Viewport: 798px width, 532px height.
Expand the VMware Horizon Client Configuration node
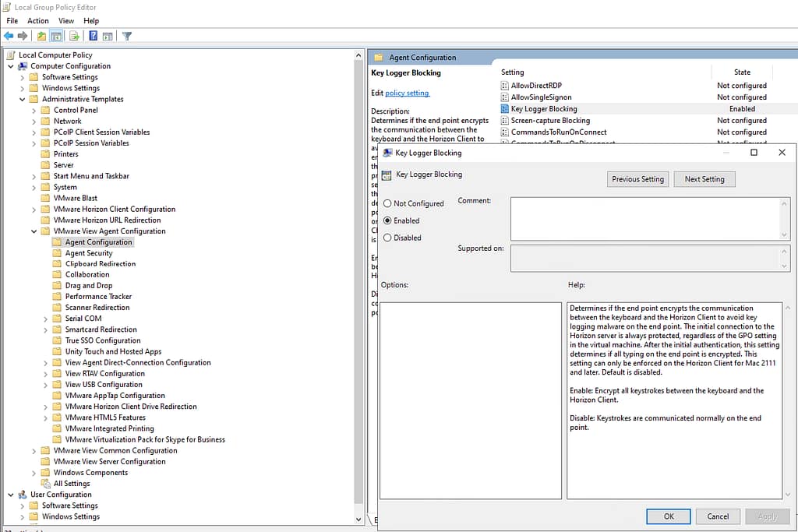(34, 210)
